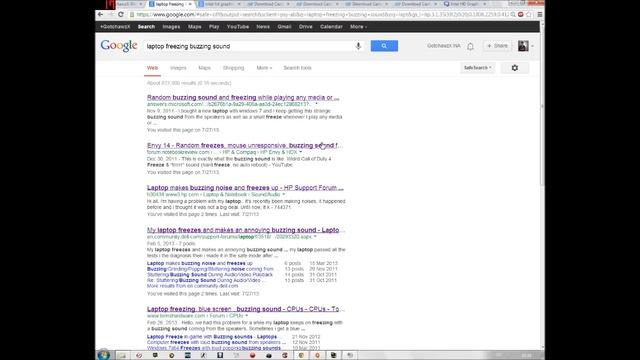
Task: Expand arrow next to en.community.dell.com URL
Action: (x=315, y=237)
